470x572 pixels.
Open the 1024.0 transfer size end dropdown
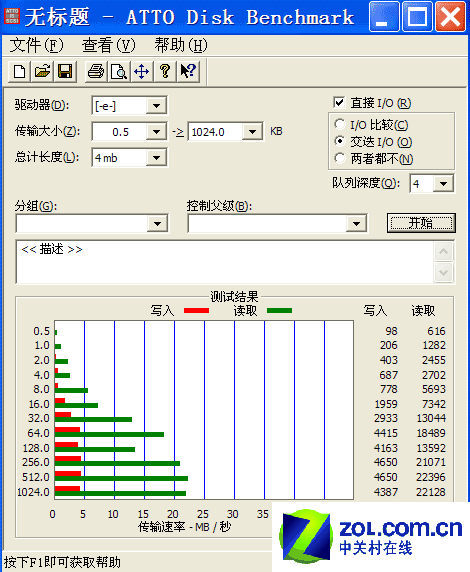252,132
